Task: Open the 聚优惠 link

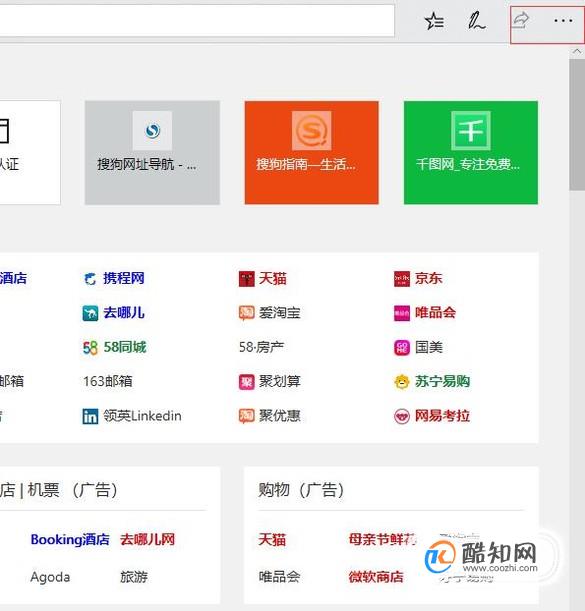Action: (279, 416)
